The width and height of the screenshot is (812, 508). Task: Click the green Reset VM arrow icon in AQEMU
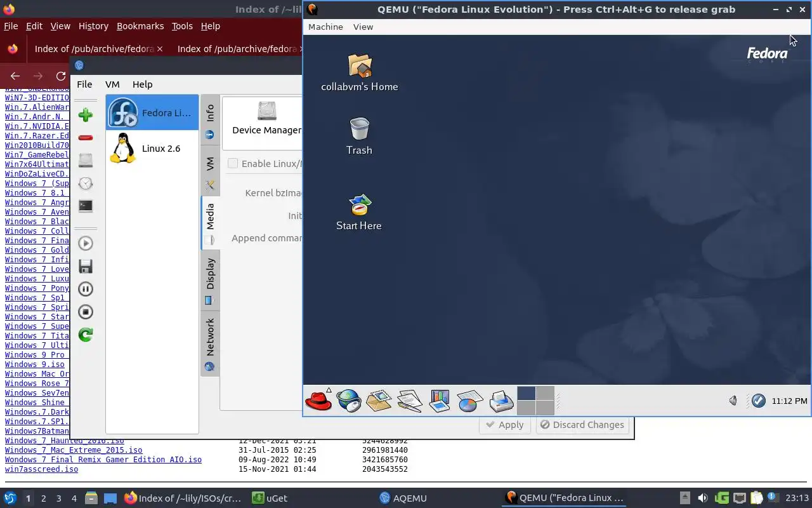(86, 335)
